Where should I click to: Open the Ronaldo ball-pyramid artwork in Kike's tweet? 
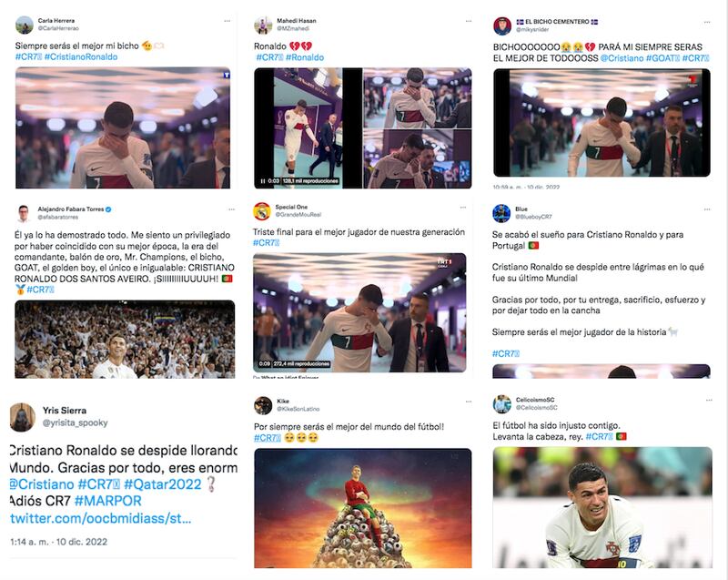pyautogui.click(x=362, y=508)
